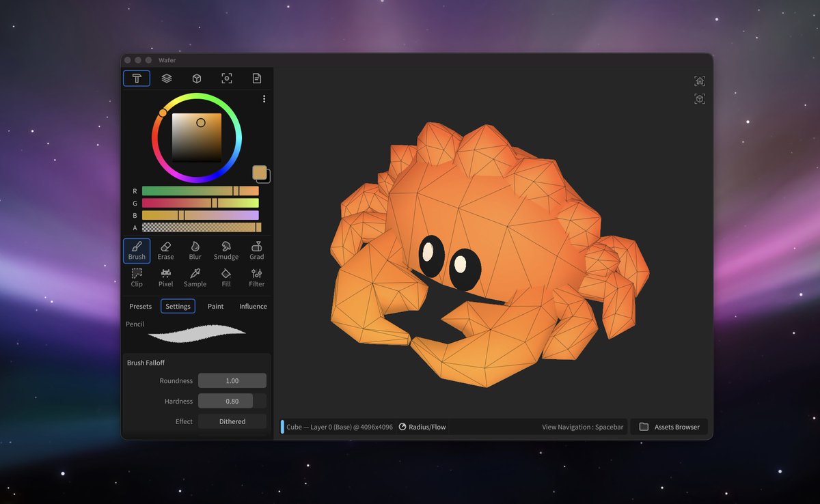Select the Blur tool
Viewport: 820px width, 504px height.
(195, 251)
